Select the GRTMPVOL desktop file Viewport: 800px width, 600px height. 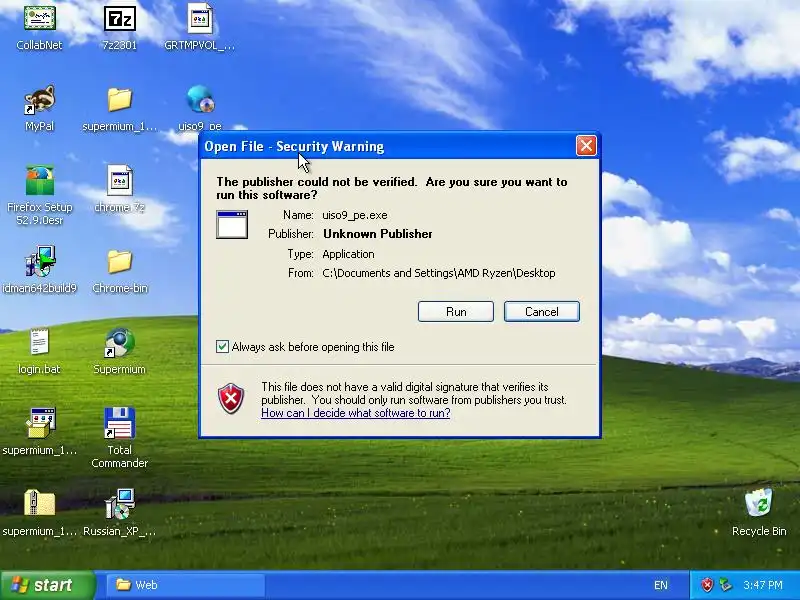pos(199,19)
